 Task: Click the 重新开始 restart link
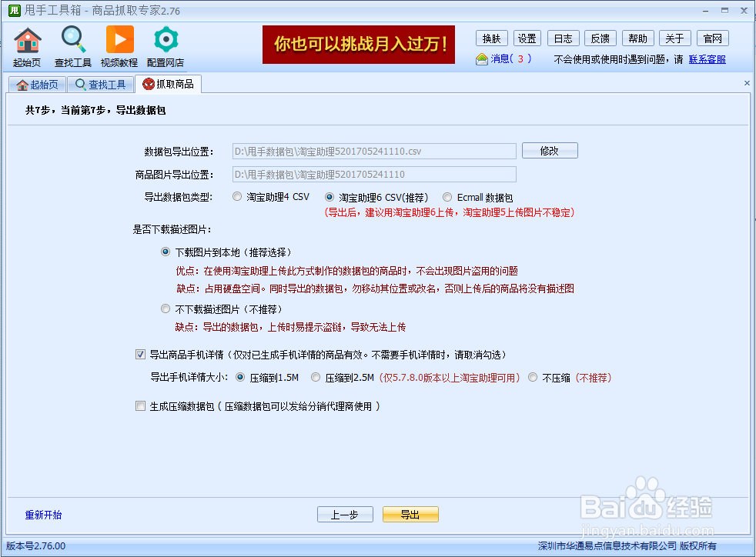click(x=43, y=515)
